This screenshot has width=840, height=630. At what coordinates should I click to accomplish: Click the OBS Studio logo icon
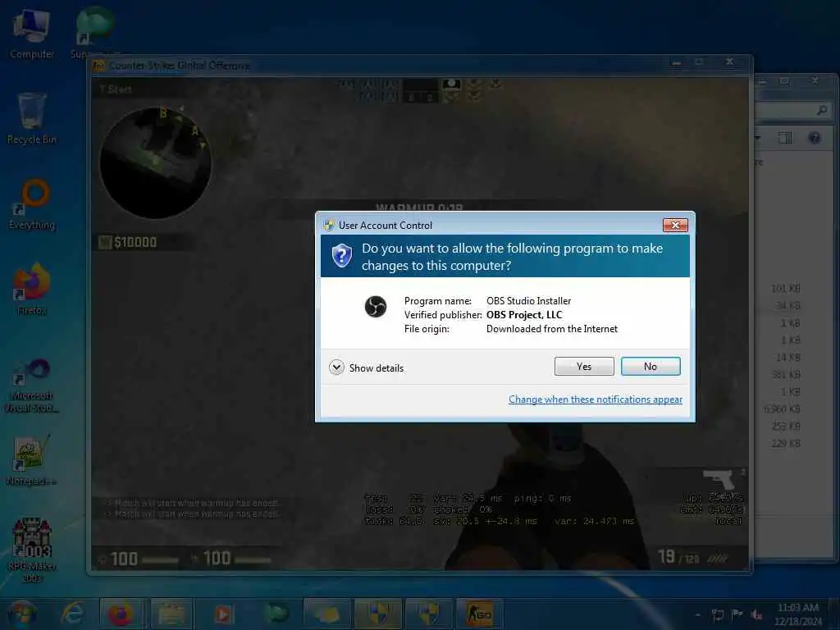(x=376, y=307)
